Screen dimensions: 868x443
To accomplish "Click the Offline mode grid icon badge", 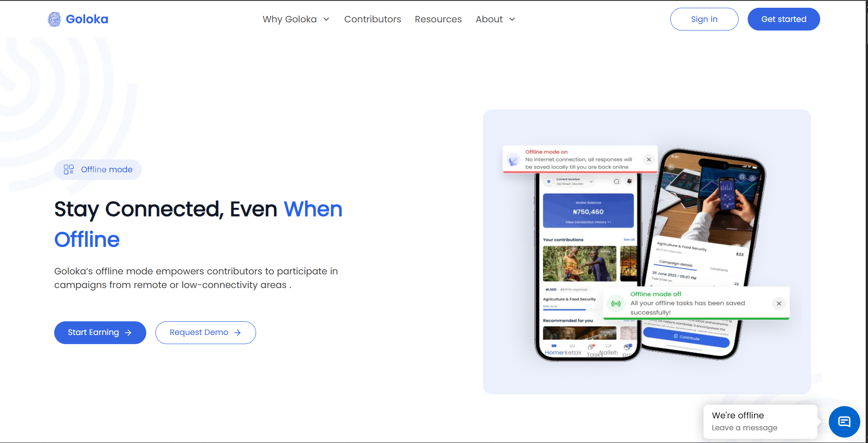I will pyautogui.click(x=69, y=170).
